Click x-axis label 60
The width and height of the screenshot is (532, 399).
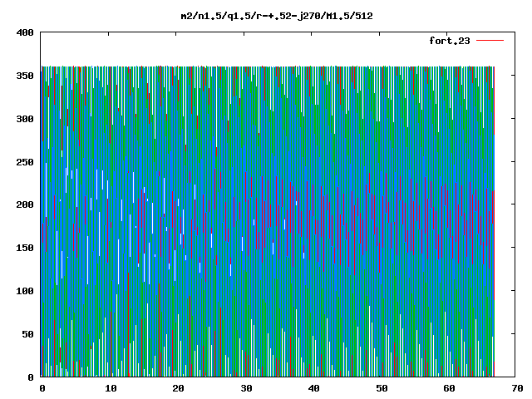[450, 388]
